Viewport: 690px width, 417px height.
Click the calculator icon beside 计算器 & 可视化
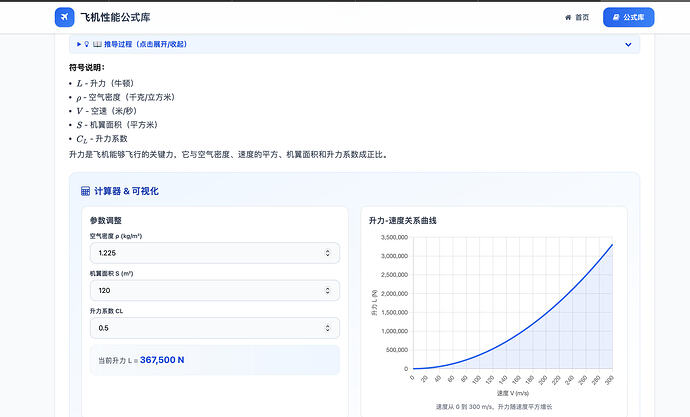coord(86,191)
